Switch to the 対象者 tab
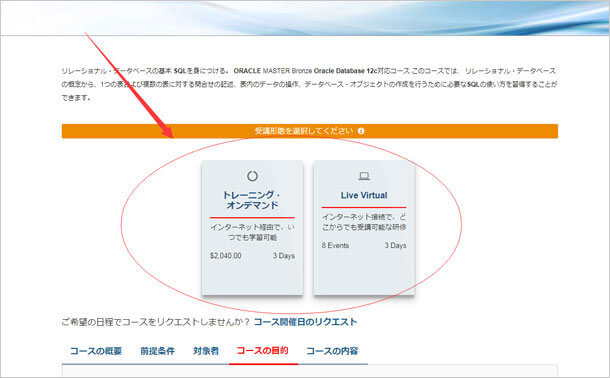Image resolution: width=610 pixels, height=378 pixels. point(206,351)
